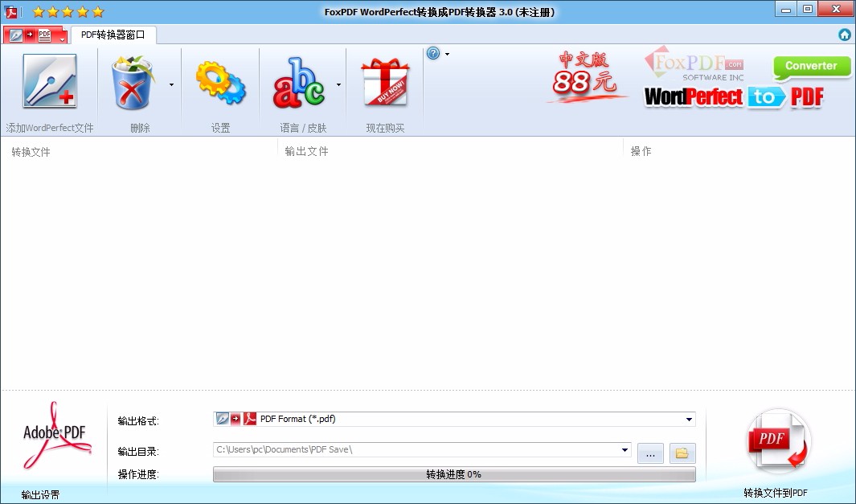
Task: Click the WordPerfect to PDF banner
Action: pyautogui.click(x=735, y=97)
